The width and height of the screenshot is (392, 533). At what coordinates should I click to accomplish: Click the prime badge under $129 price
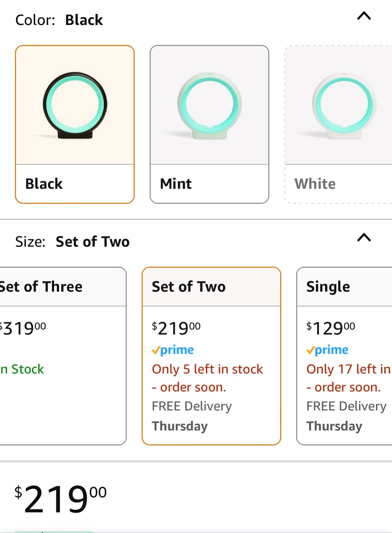point(327,350)
